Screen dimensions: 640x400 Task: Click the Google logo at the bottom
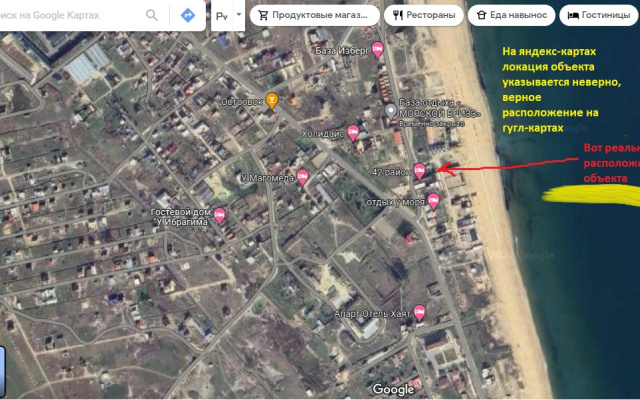click(393, 390)
